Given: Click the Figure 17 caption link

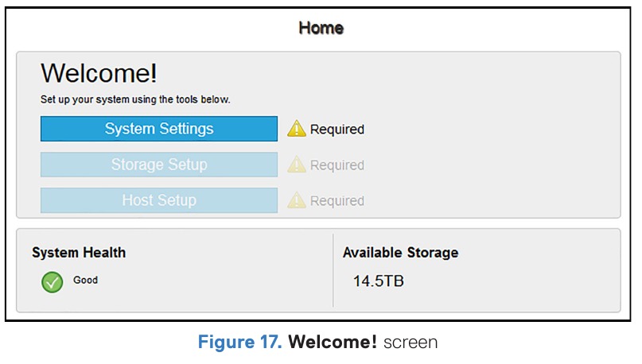Looking at the screenshot, I should (x=242, y=343).
